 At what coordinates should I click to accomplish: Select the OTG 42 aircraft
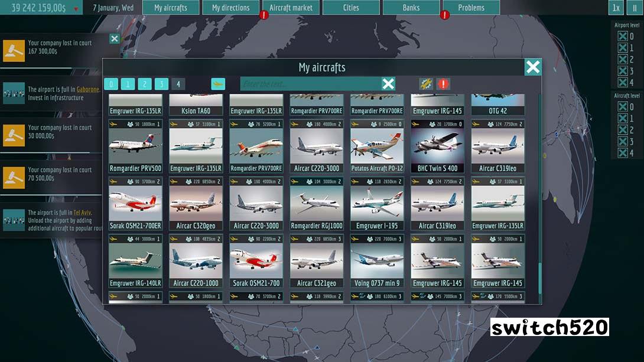(x=497, y=105)
